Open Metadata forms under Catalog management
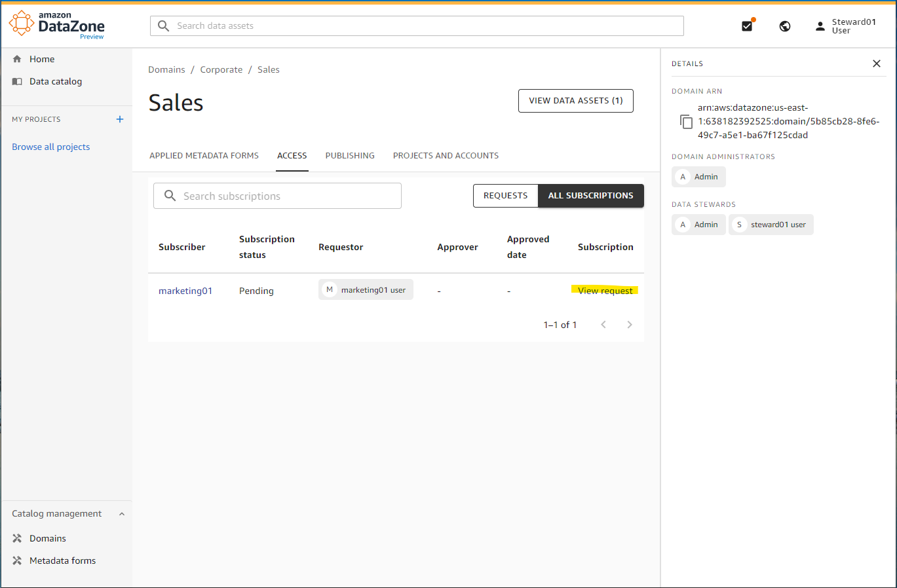This screenshot has width=897, height=588. pos(63,560)
